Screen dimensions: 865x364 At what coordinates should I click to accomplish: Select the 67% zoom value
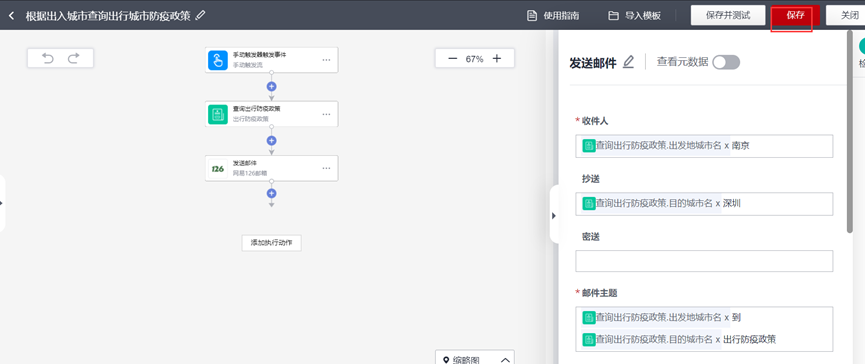click(x=474, y=59)
